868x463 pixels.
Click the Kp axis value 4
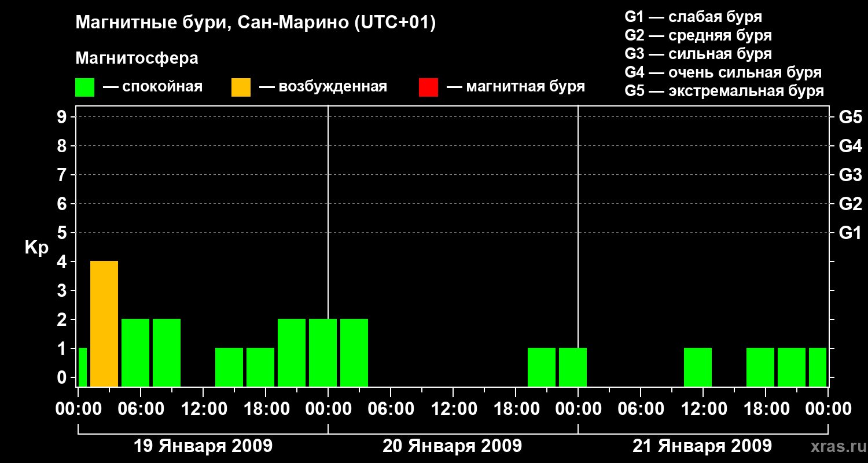(63, 262)
